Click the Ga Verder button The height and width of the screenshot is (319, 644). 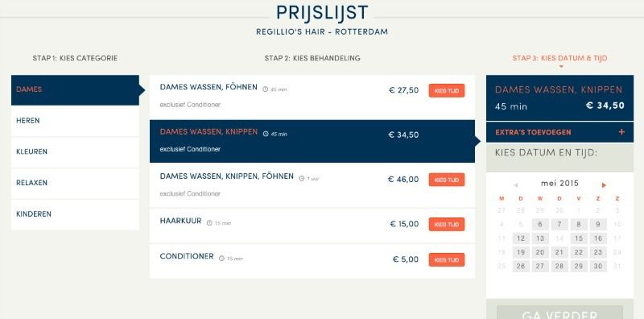pyautogui.click(x=559, y=314)
